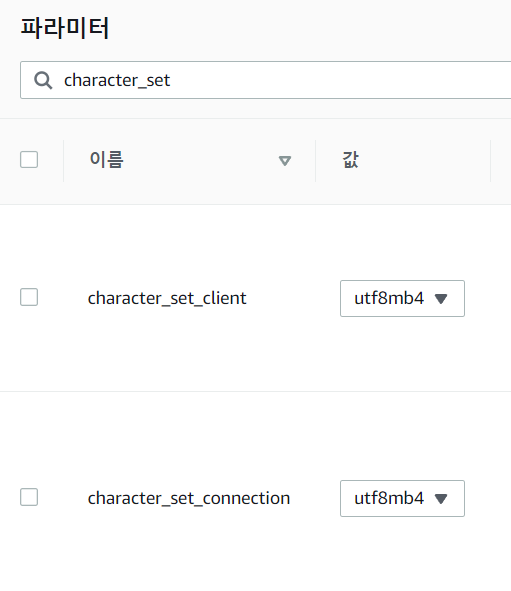
Task: Check the character_set_connection row checkbox
Action: coord(29,497)
